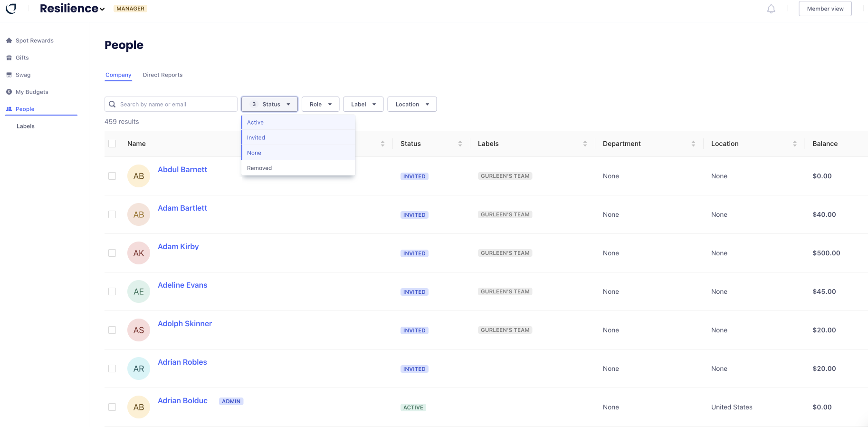Tick the select-all checkbox in header
Screen dimensions: 868x427
[x=112, y=144]
